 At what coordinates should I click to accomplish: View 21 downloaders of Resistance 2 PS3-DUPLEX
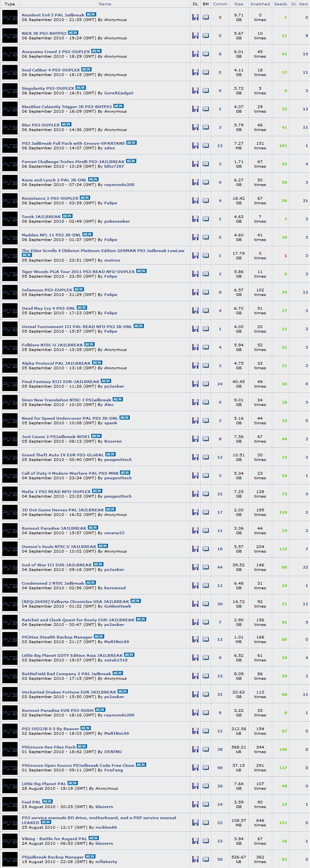[305, 200]
